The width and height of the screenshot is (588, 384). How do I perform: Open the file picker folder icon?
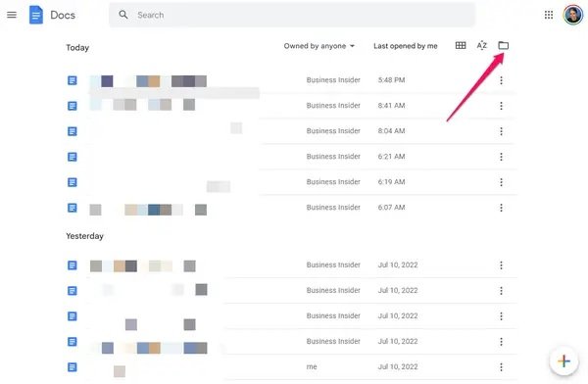point(504,46)
